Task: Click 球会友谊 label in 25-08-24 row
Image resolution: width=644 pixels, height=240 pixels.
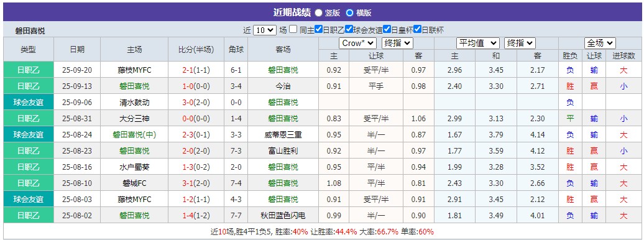Action: pyautogui.click(x=29, y=135)
